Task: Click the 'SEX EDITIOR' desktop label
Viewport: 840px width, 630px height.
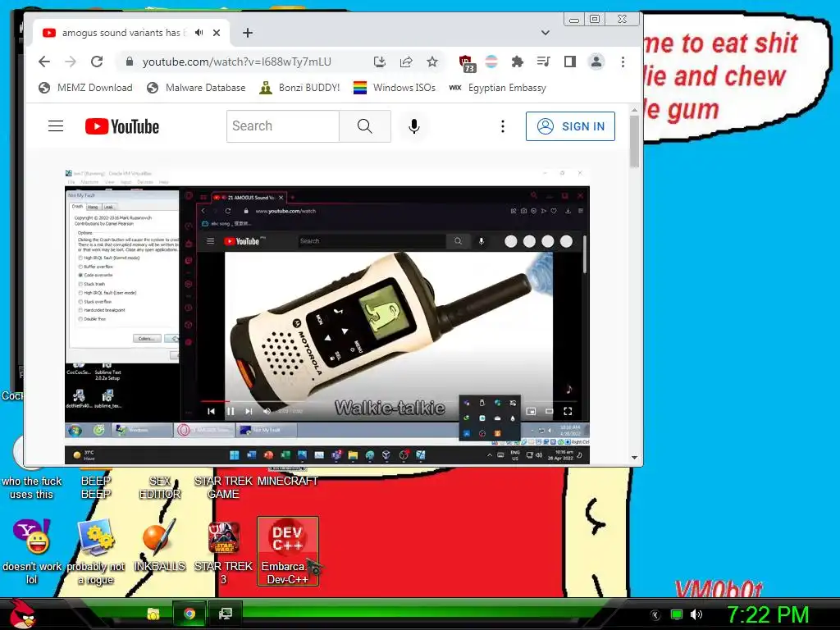Action: click(160, 487)
